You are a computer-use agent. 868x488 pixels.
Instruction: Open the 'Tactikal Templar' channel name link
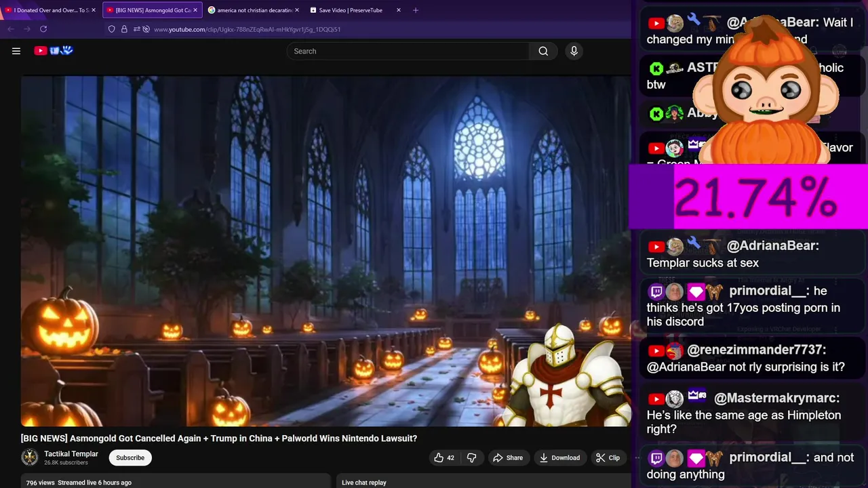[x=71, y=454]
